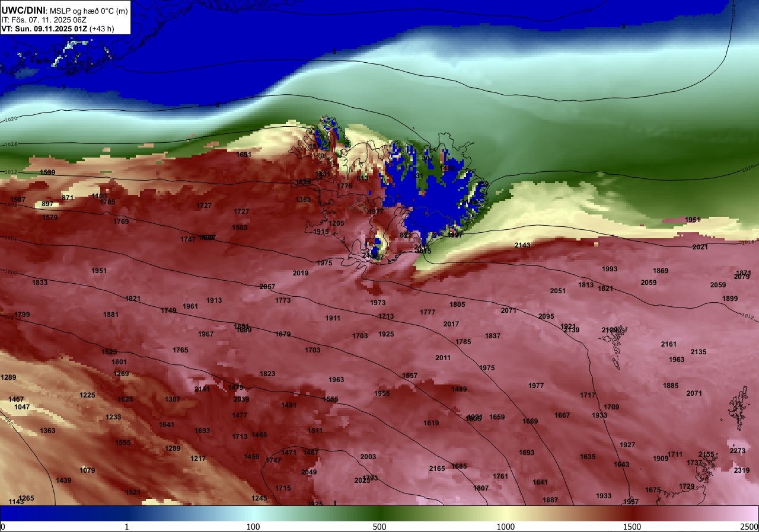Image resolution: width=759 pixels, height=532 pixels.
Task: Click the height value 1799
Action: point(22,315)
